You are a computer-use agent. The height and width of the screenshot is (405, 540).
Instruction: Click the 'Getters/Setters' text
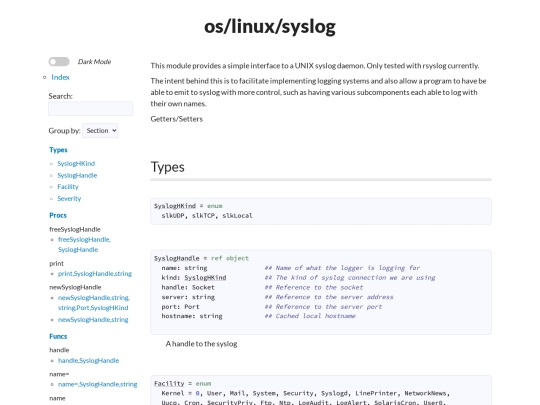point(177,119)
